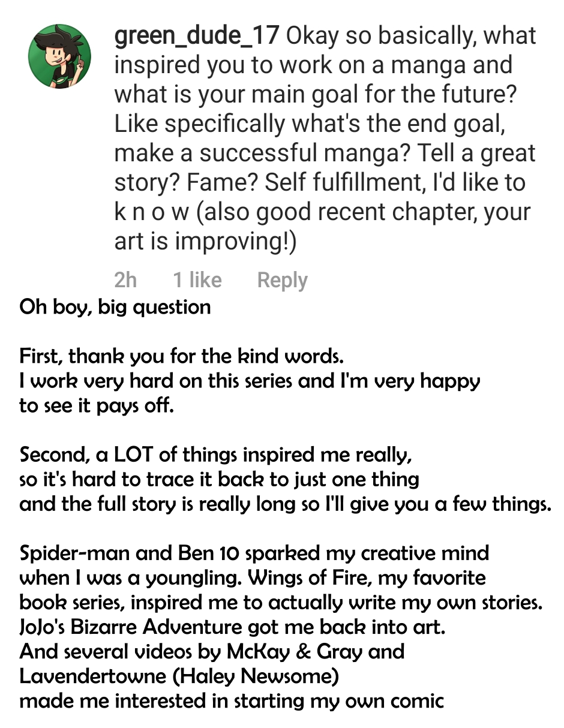View the "1 like" count
This screenshot has width=564, height=728.
[197, 280]
